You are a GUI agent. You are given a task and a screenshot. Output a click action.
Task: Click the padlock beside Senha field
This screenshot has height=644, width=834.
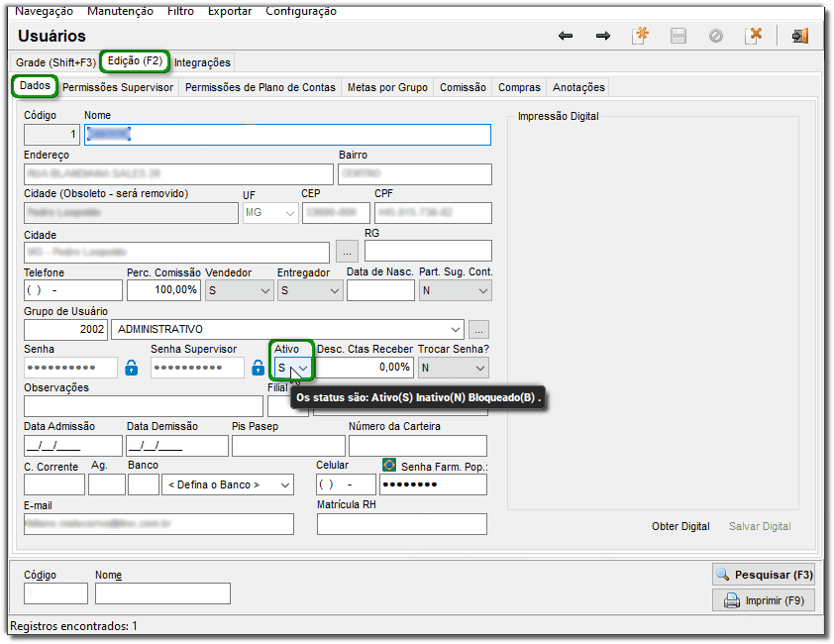pos(131,368)
